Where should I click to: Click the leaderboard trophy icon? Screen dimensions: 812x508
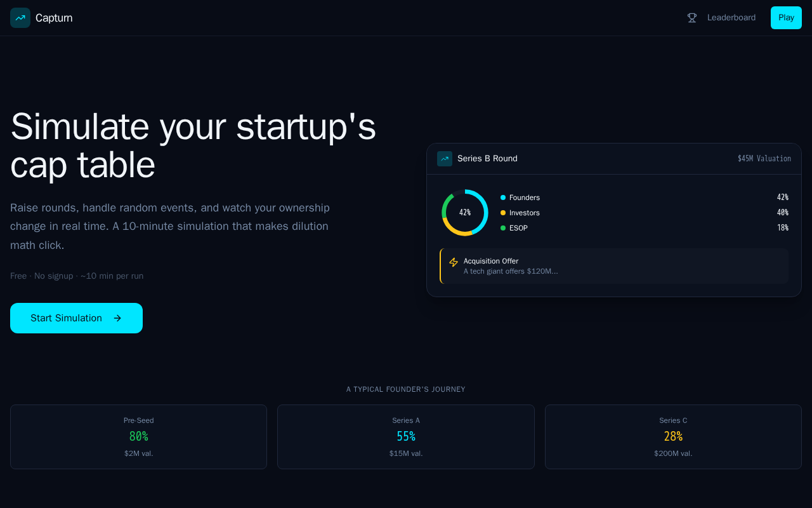(x=692, y=18)
